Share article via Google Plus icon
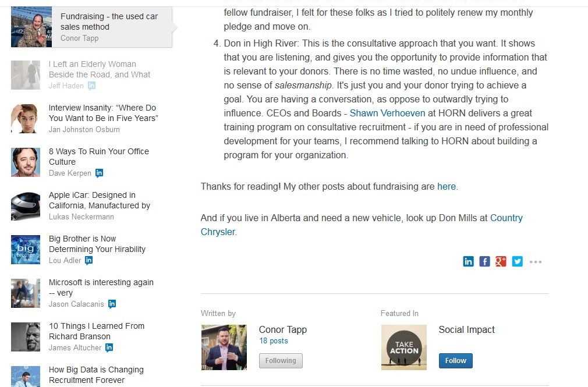The height and width of the screenshot is (387, 588). tap(501, 261)
